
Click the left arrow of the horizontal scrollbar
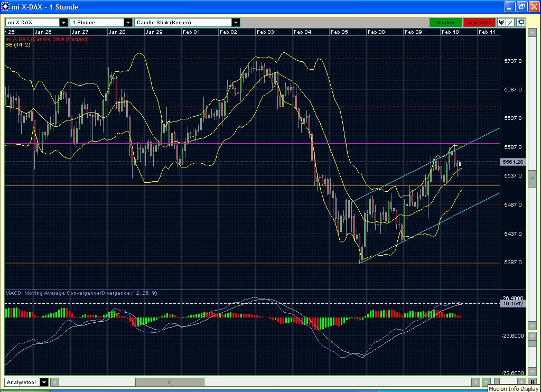55,382
